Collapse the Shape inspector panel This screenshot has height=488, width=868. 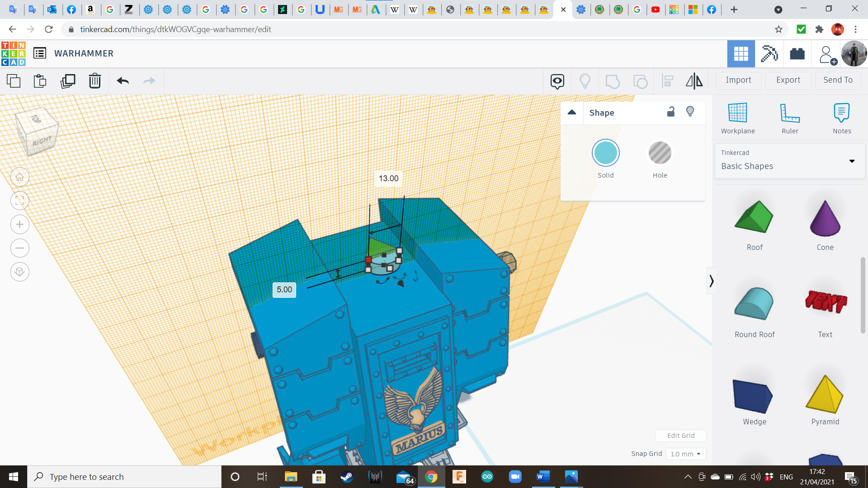(572, 113)
